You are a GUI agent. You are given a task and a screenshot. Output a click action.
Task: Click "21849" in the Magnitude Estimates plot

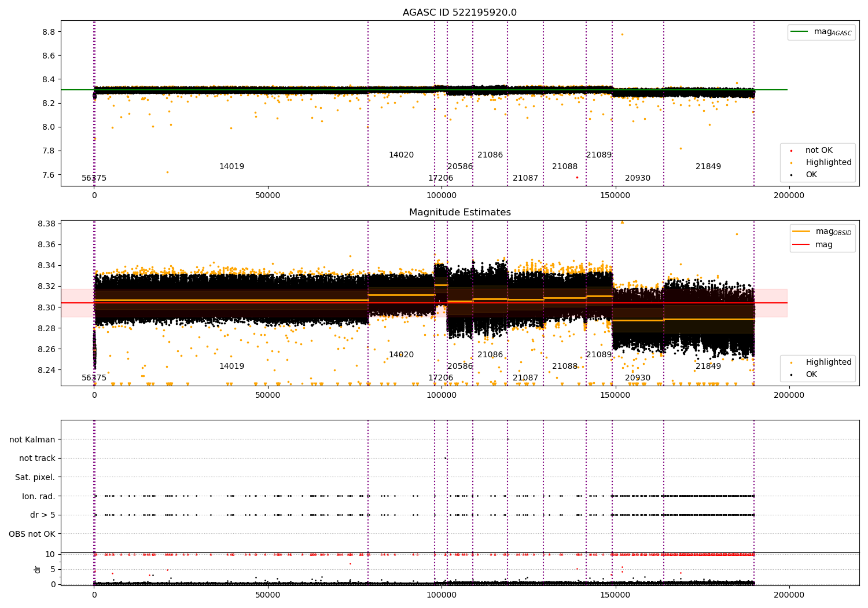708,367
